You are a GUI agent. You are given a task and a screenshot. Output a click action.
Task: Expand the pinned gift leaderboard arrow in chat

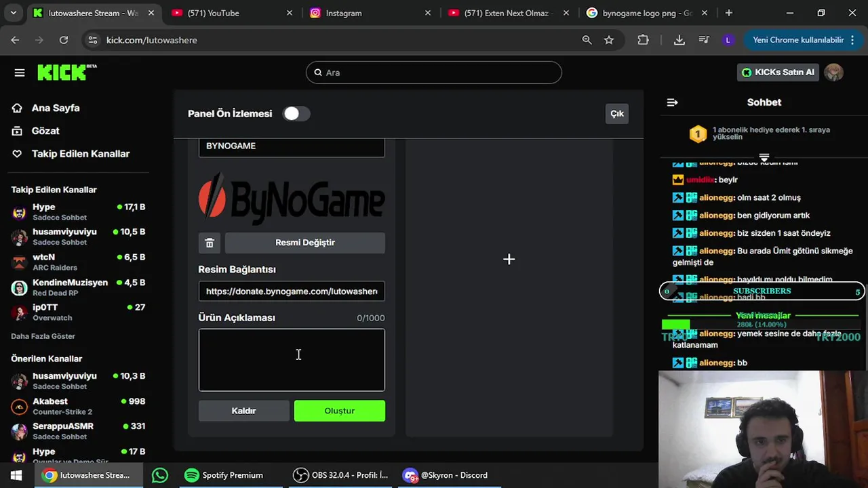[x=764, y=157]
